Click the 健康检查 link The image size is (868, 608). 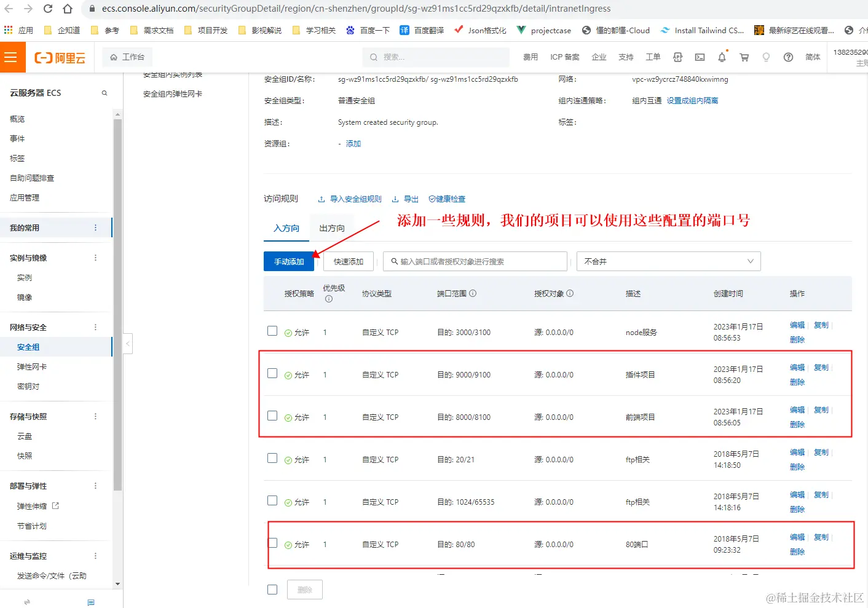(x=447, y=199)
